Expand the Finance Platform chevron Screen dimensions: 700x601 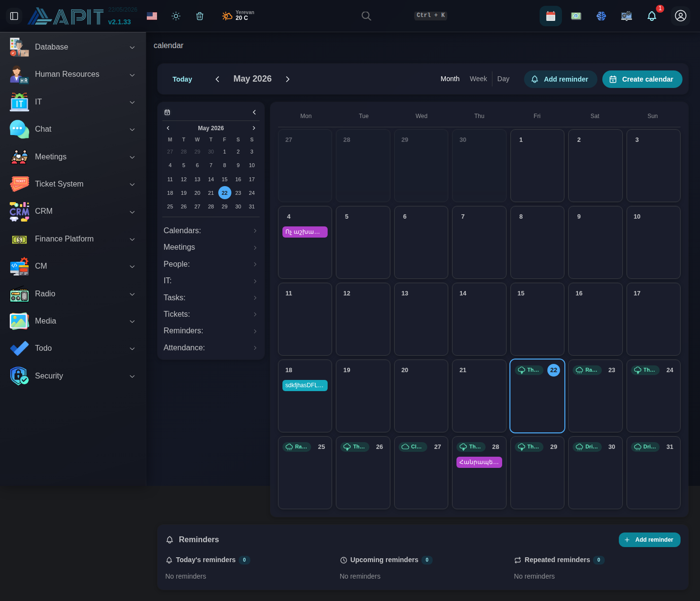click(132, 239)
